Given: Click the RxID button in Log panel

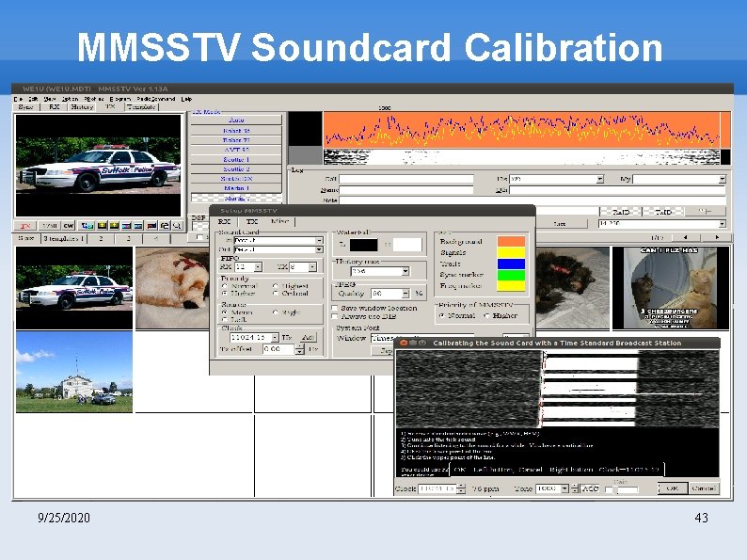Looking at the screenshot, I should pyautogui.click(x=620, y=212).
